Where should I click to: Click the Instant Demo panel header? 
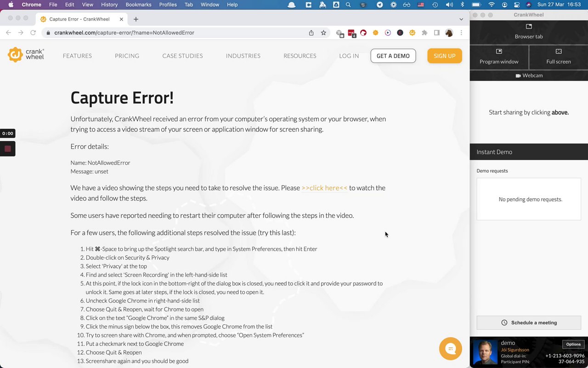[529, 152]
